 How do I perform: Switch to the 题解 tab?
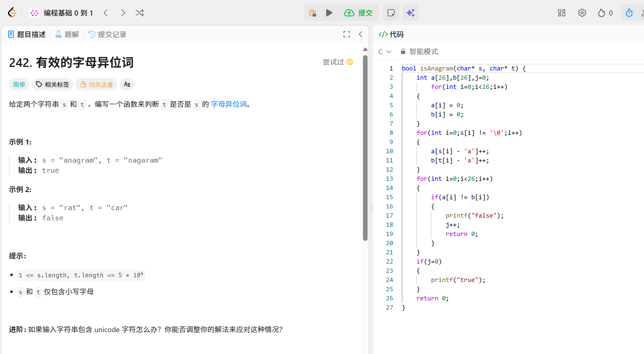click(x=67, y=34)
